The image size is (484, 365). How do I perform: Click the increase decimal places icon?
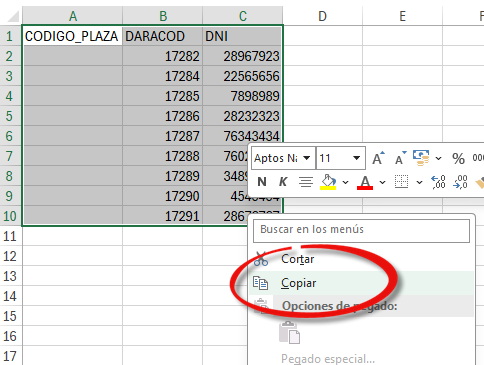[x=438, y=182]
